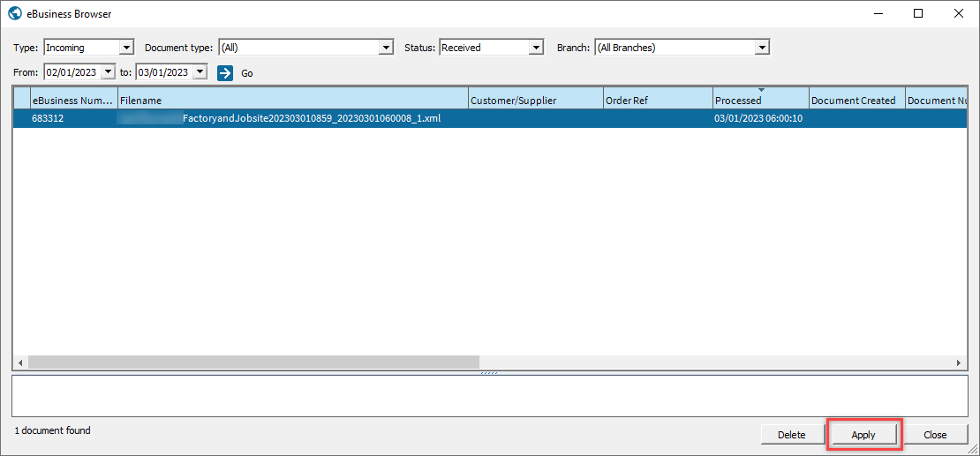
Task: Click the Customer/Supplier column header
Action: coord(535,101)
